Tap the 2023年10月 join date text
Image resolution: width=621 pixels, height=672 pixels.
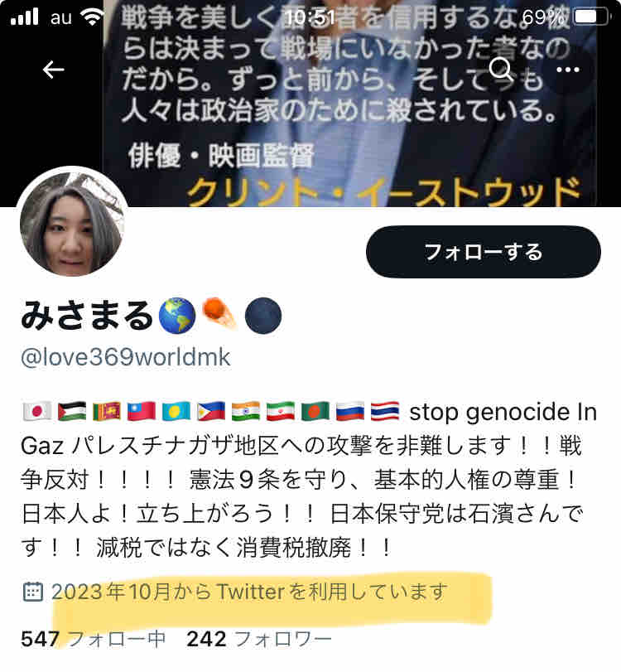tap(249, 592)
